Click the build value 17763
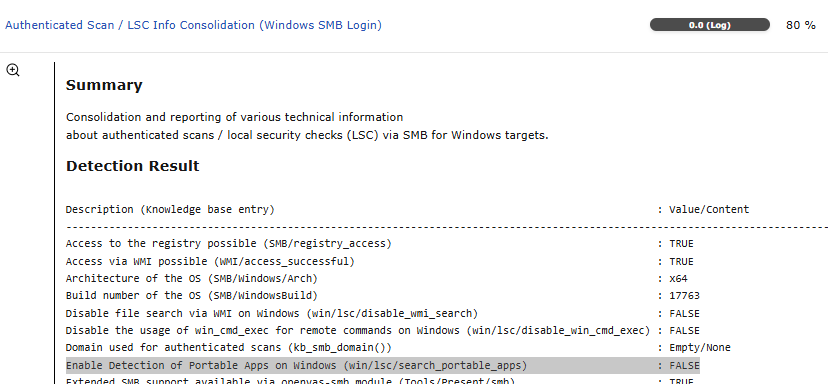This screenshot has height=384, width=828. point(684,295)
